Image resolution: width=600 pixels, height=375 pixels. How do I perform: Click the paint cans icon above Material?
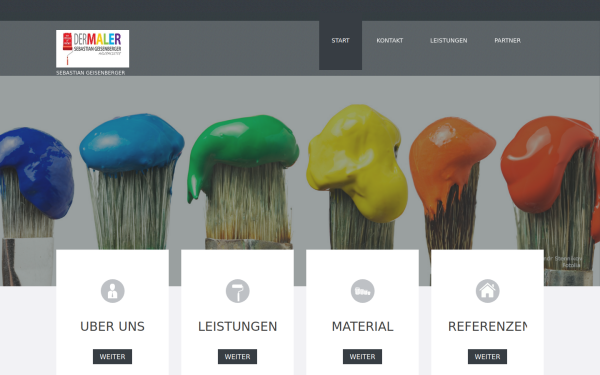tap(363, 291)
